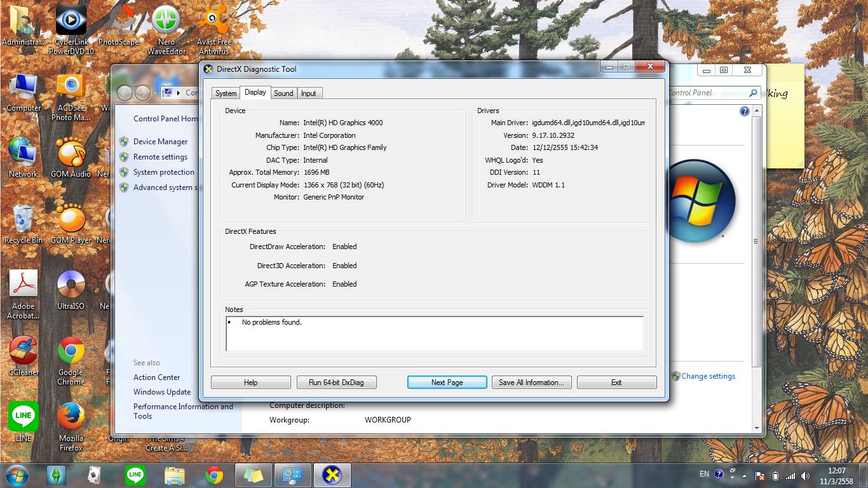The image size is (868, 488).
Task: Click Chrome icon on the taskbar
Action: [x=214, y=475]
